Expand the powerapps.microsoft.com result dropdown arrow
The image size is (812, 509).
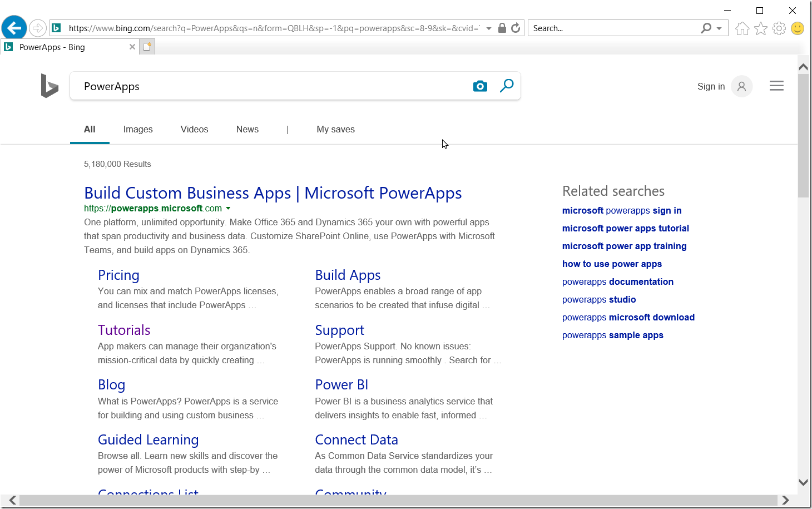[228, 209]
